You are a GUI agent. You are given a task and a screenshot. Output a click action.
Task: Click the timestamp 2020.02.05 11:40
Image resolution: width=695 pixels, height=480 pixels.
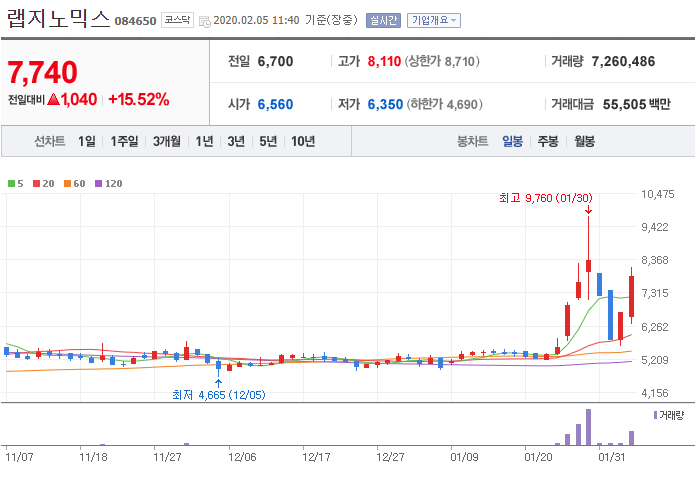click(256, 20)
